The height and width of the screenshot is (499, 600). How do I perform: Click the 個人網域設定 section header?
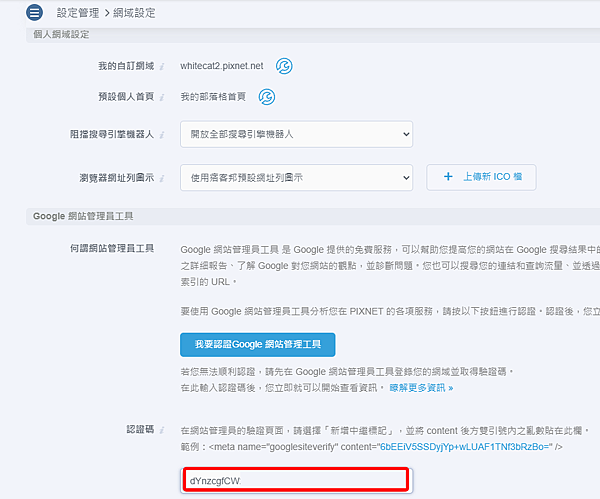[61, 34]
